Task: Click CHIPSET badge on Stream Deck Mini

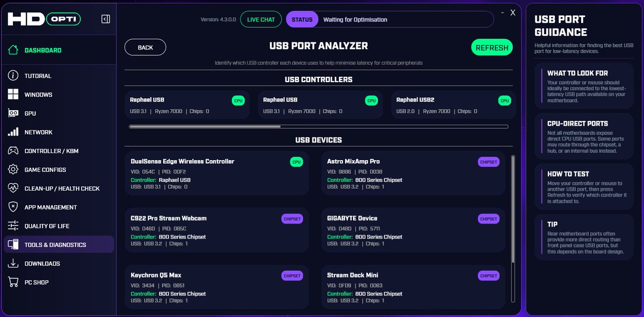Action: point(489,276)
